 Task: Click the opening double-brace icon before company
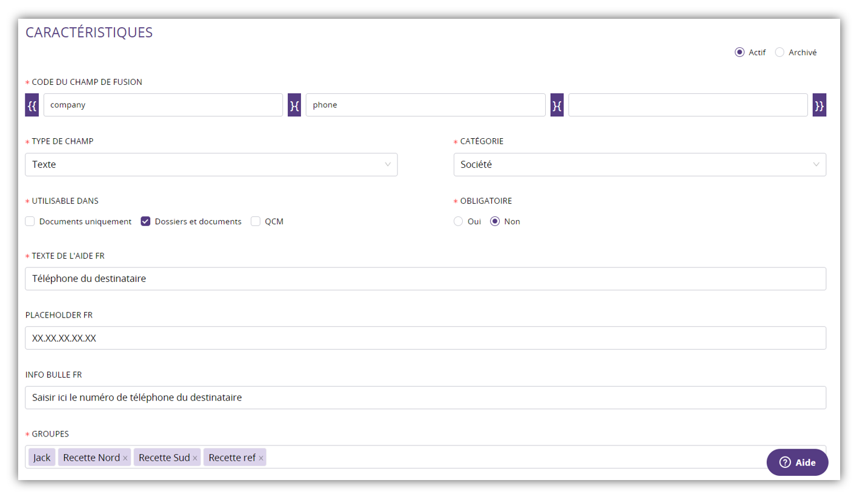coord(31,105)
